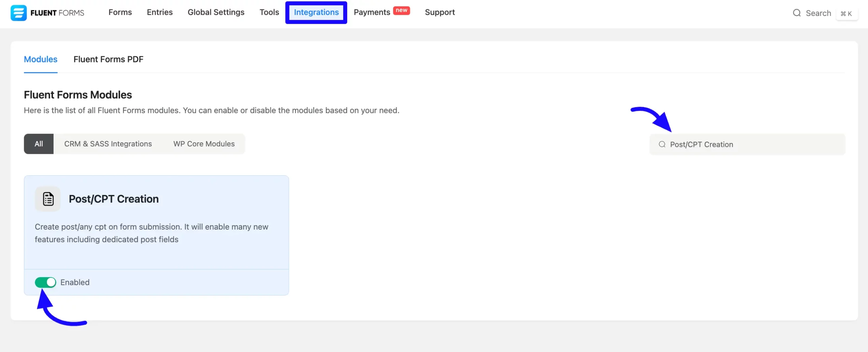This screenshot has width=868, height=352.
Task: Select the All filter button
Action: tap(39, 144)
